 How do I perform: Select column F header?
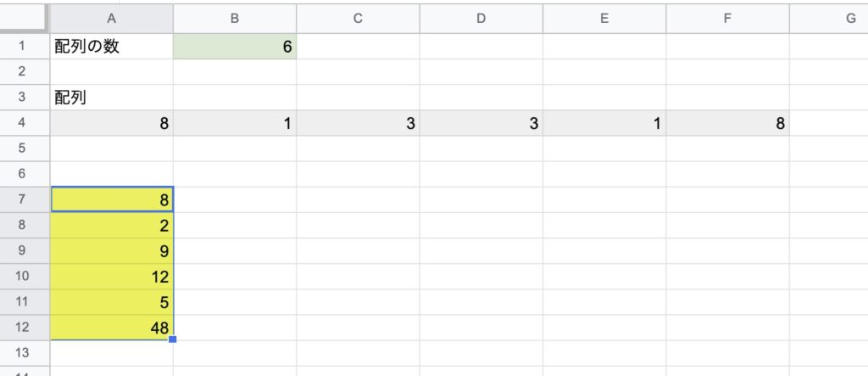coord(727,19)
